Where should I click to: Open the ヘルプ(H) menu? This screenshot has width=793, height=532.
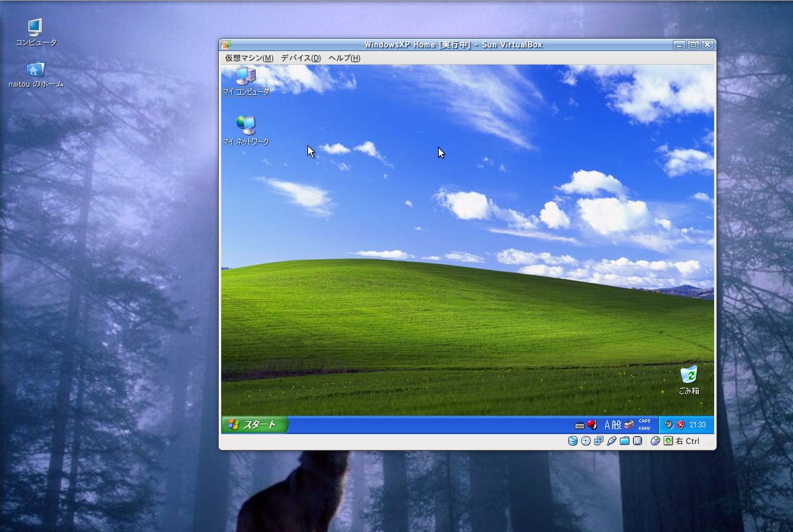coord(344,58)
